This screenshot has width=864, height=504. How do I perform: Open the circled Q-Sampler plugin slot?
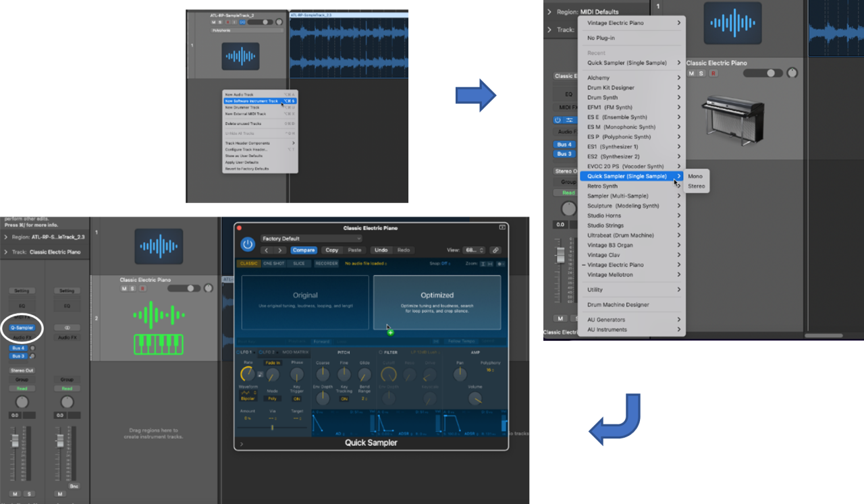tap(22, 327)
